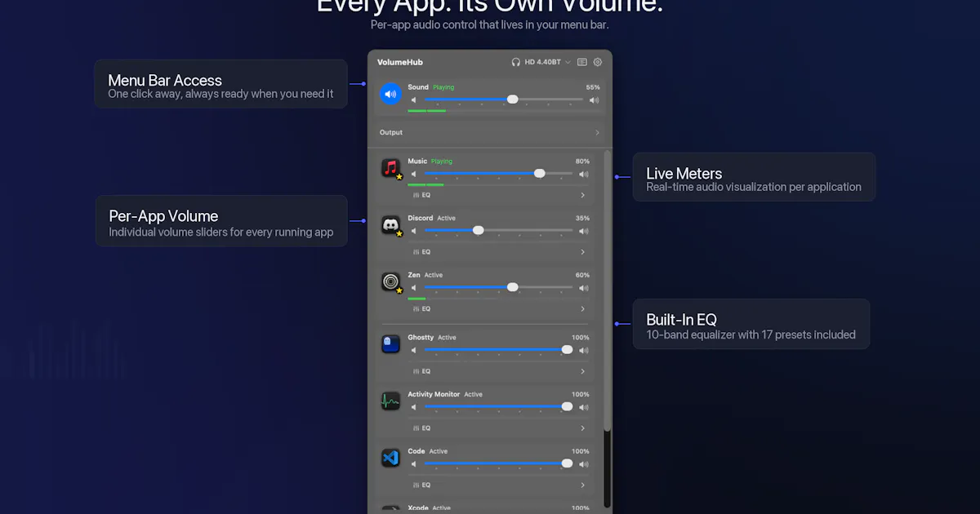Click the 55% Sound volume value
Screen dimensions: 980x514
pos(593,87)
